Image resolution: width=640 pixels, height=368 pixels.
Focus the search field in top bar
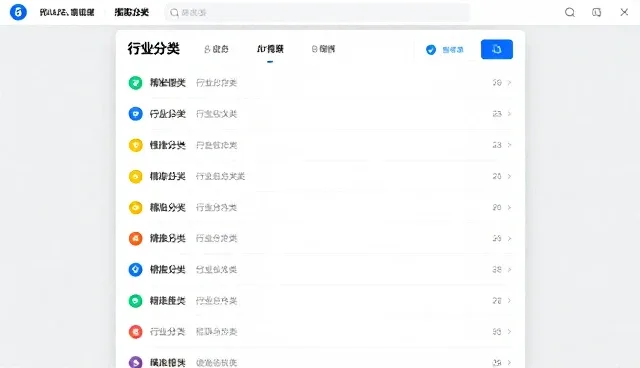[x=317, y=13]
